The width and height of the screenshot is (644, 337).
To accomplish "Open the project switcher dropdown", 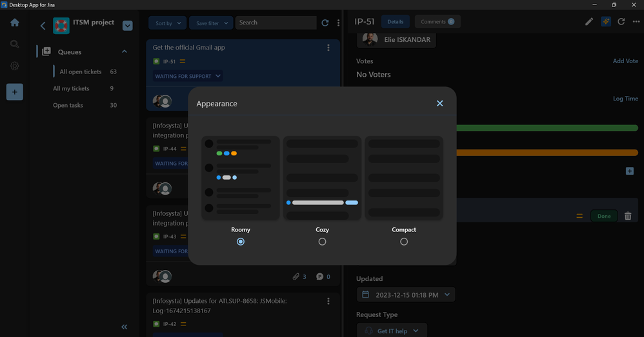I will coord(128,26).
